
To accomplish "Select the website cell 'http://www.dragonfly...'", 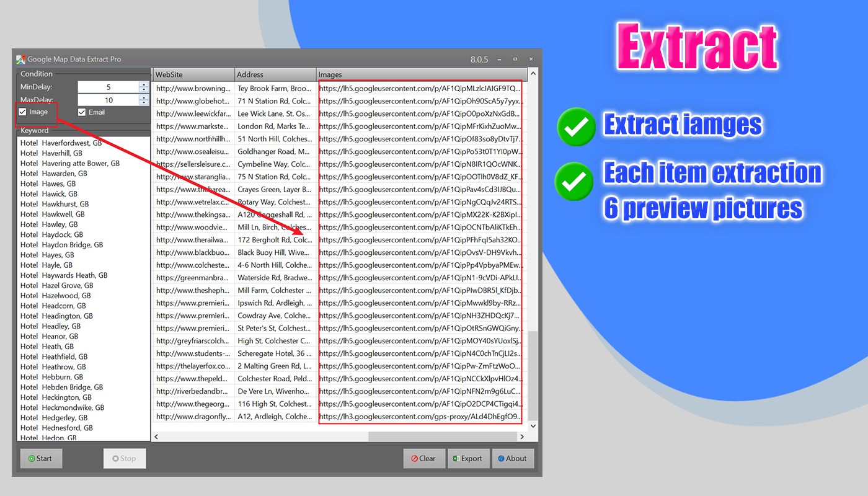I will pos(193,417).
